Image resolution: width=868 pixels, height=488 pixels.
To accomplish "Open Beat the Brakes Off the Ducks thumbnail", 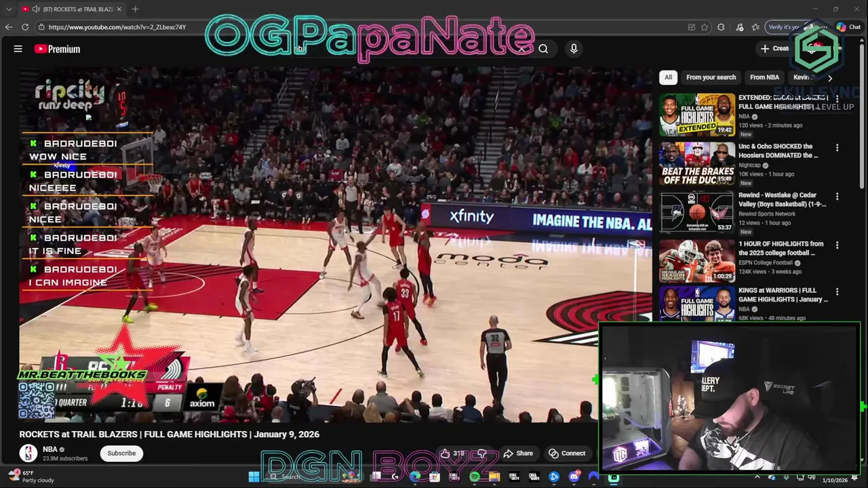I will tap(697, 163).
